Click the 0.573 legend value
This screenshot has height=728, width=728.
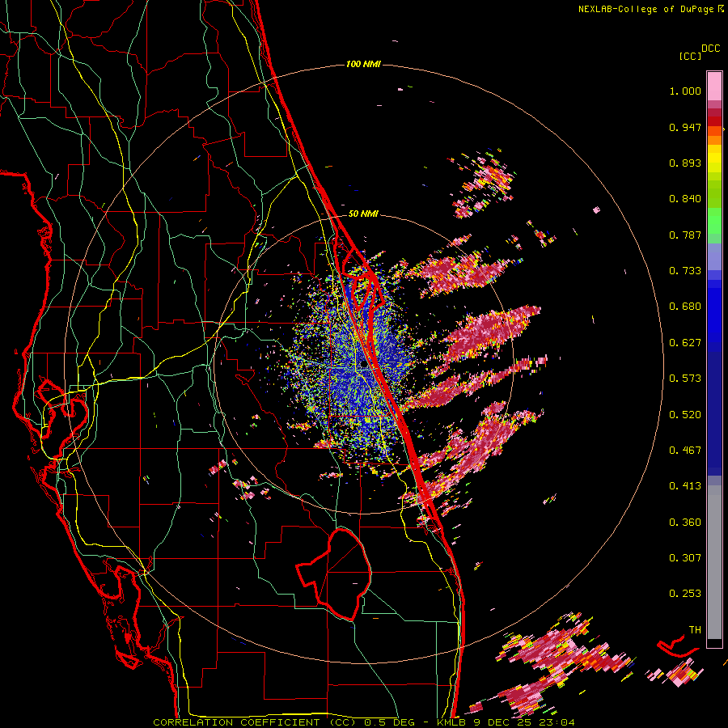(x=685, y=379)
